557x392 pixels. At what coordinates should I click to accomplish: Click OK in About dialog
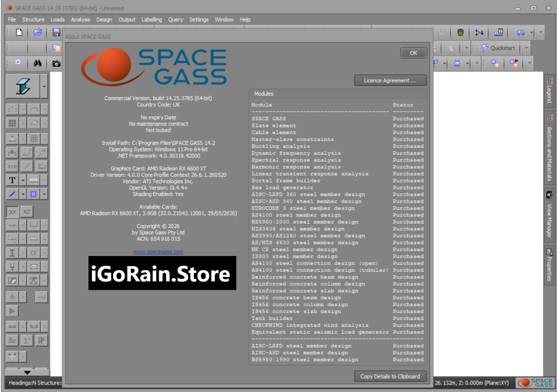[x=413, y=53]
